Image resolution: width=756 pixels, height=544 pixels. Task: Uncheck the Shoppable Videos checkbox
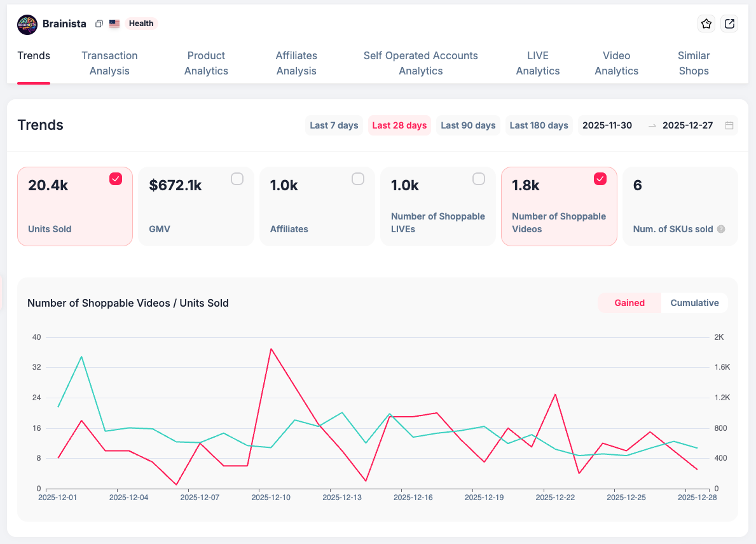click(600, 179)
